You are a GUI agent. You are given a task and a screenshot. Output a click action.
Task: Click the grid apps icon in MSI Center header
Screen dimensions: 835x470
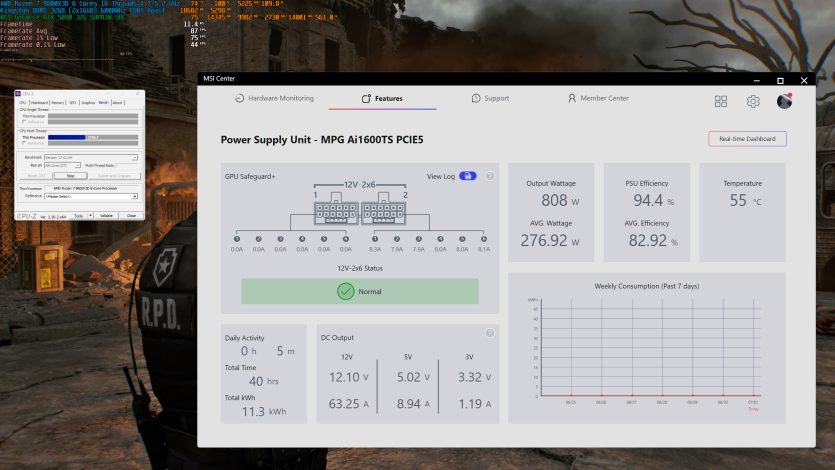coord(721,101)
